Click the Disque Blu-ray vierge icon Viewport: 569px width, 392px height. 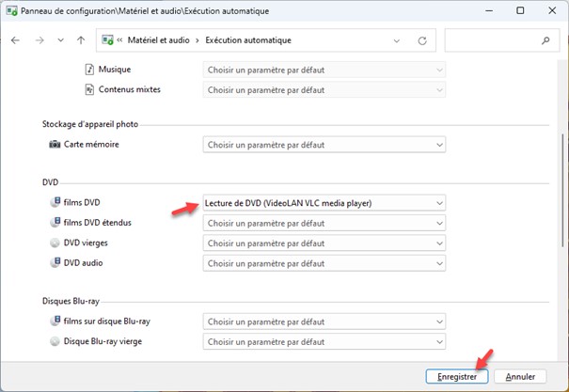click(x=54, y=340)
